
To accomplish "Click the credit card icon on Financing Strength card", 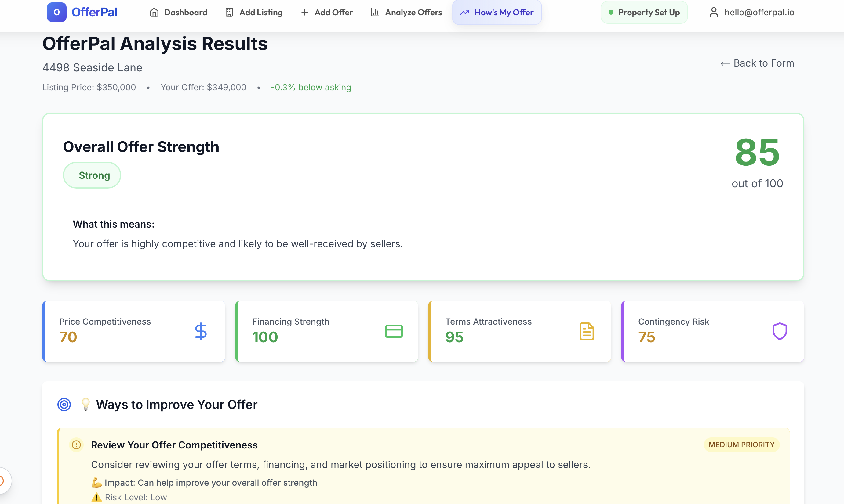I will pyautogui.click(x=394, y=331).
